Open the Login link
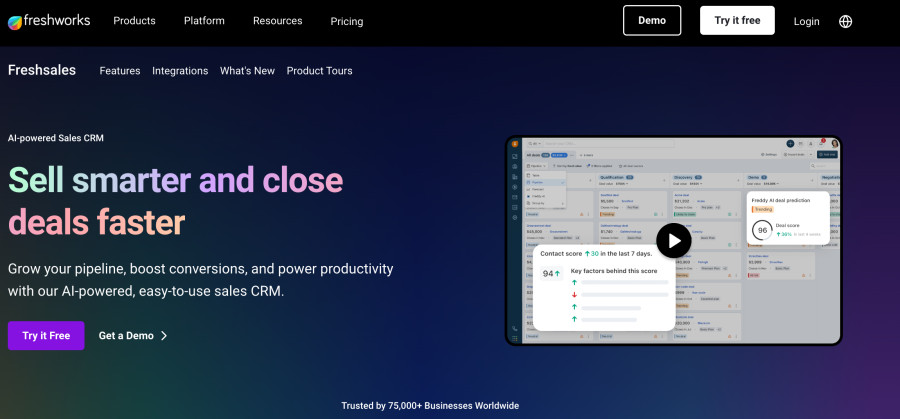 (x=806, y=21)
